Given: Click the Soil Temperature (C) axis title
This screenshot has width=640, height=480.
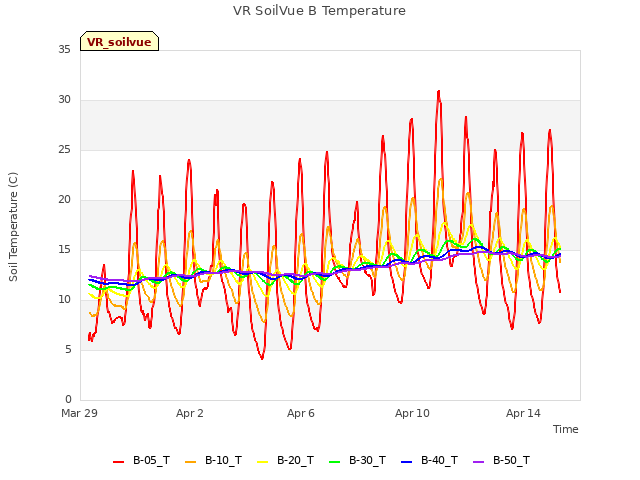Looking at the screenshot, I should click(x=13, y=227).
